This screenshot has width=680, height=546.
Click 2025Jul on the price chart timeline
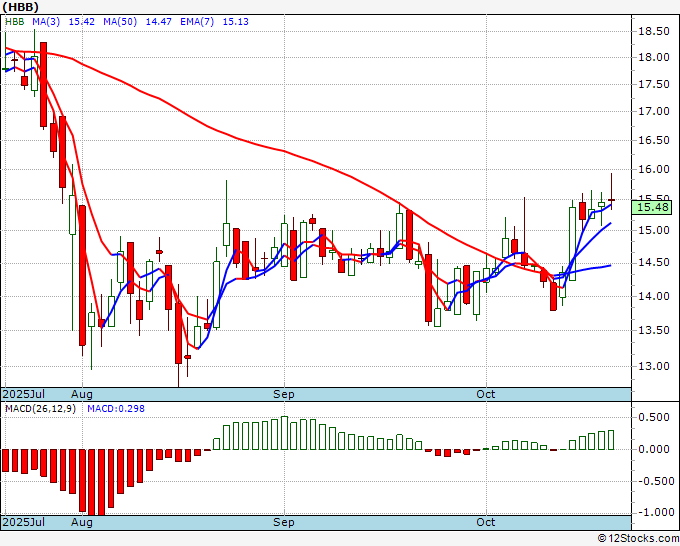click(24, 394)
